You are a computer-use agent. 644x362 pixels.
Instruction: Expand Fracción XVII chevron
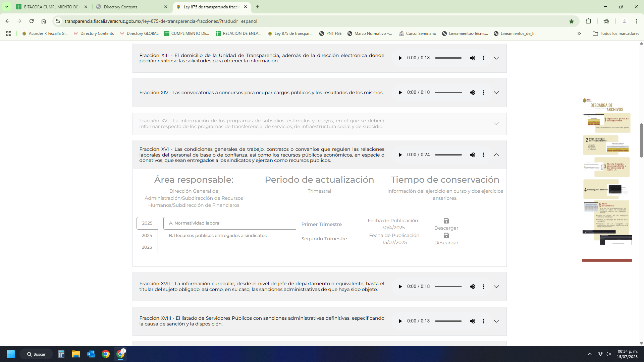(496, 287)
